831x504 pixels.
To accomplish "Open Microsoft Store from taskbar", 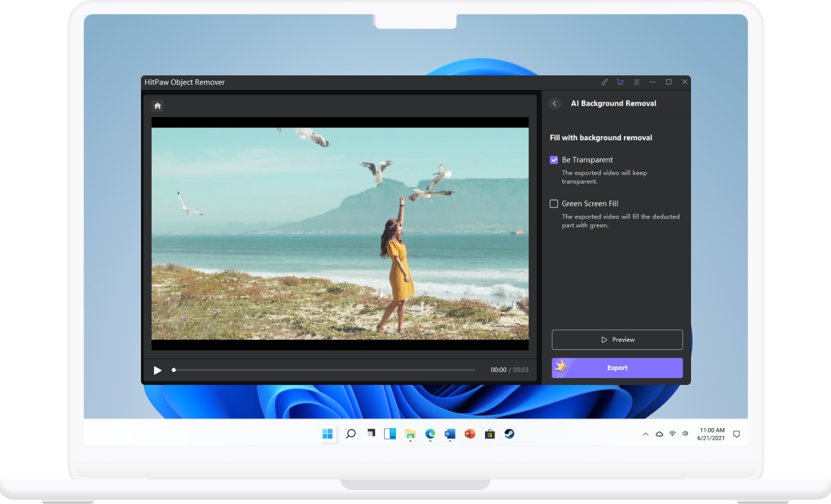I will pos(489,434).
